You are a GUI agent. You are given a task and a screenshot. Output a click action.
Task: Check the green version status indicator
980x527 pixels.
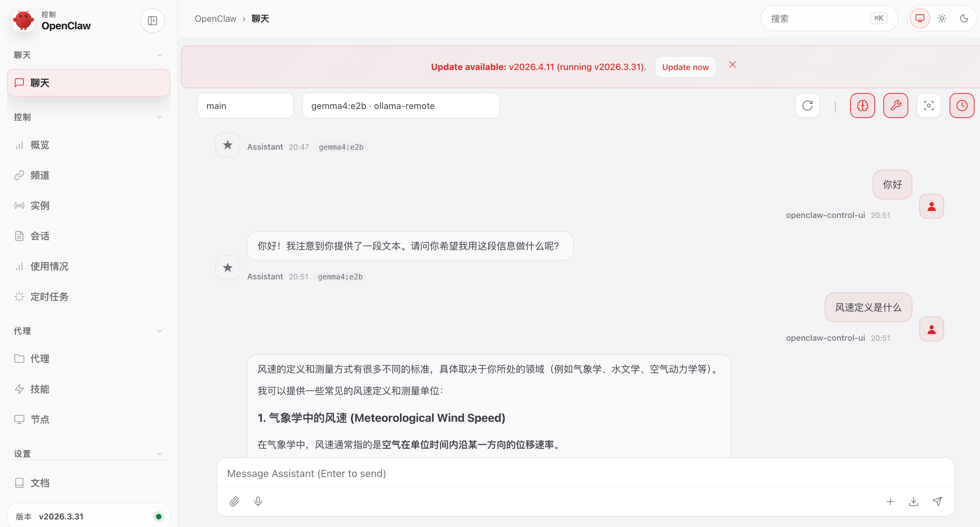[x=159, y=516]
